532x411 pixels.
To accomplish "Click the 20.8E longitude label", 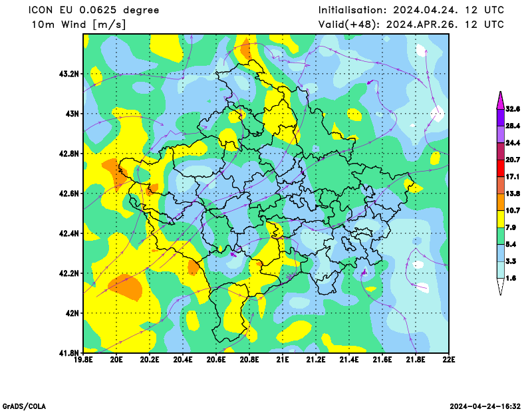I will [x=250, y=360].
